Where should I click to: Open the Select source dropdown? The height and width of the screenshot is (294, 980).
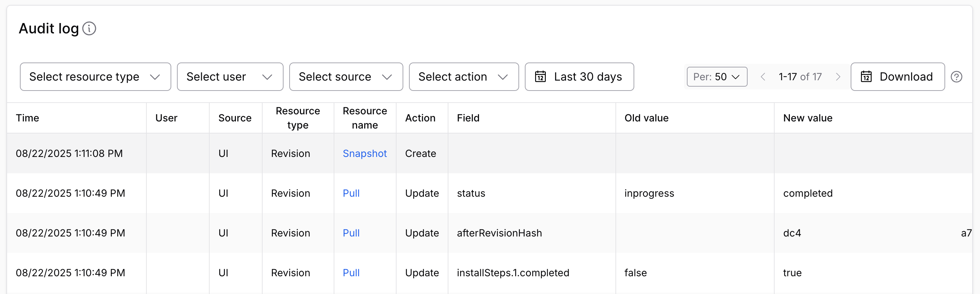click(346, 77)
